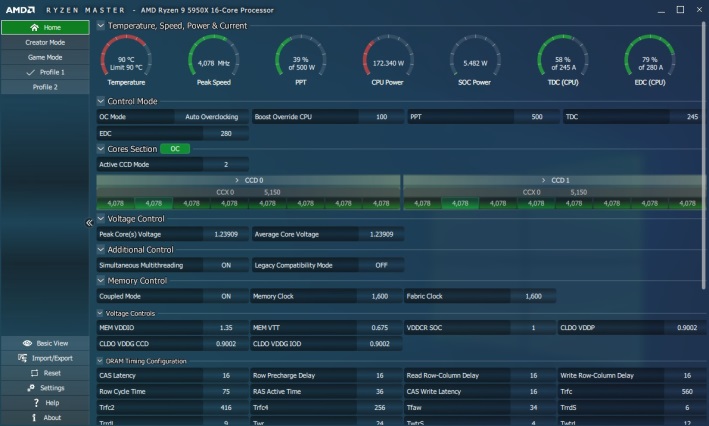The image size is (709, 426).
Task: Toggle Simultaneous Multithreading ON value
Action: [x=226, y=265]
